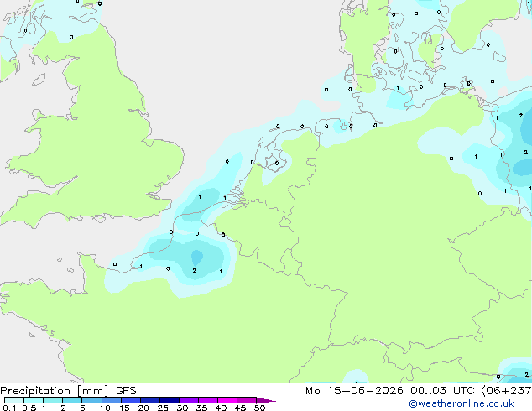Click the 2–5 mm legend color swatch

[72, 400]
